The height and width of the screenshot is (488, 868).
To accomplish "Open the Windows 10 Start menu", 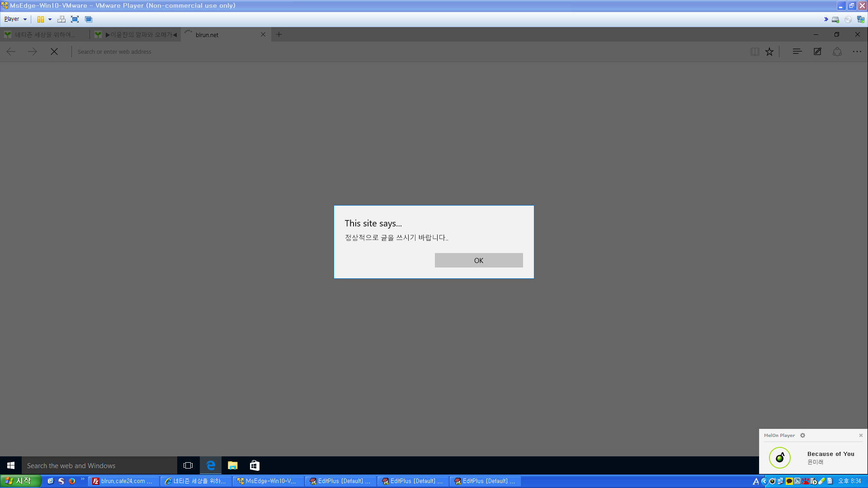I will 11,465.
